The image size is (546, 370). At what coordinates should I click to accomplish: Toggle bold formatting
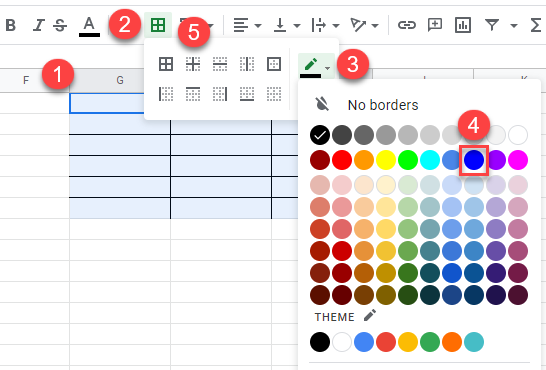tap(11, 25)
